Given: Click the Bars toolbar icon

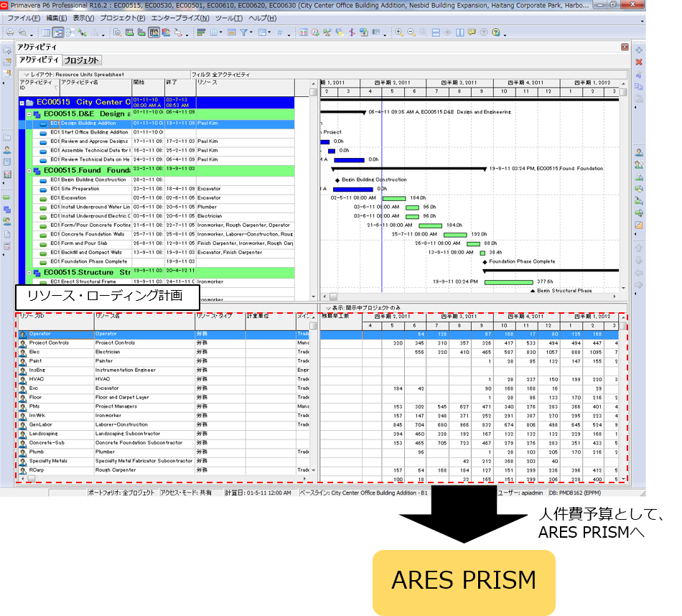Looking at the screenshot, I should [x=202, y=32].
